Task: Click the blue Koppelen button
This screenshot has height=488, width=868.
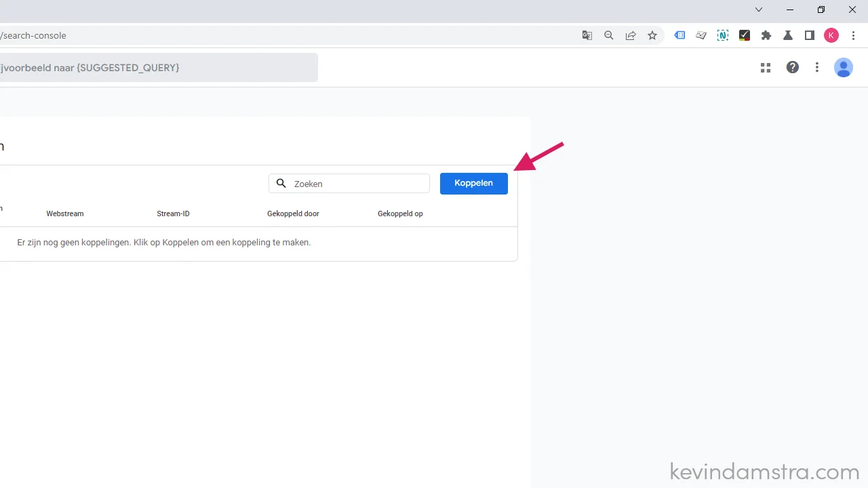Action: [x=473, y=184]
